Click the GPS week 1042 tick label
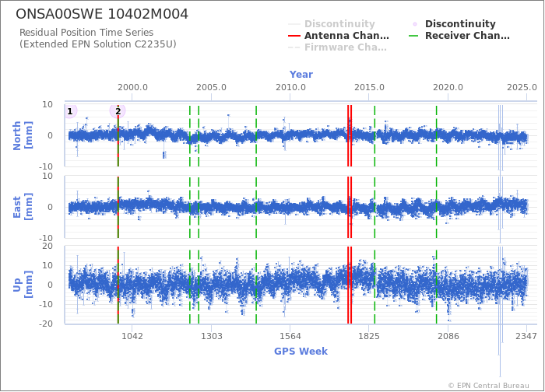Image resolution: width=545 pixels, height=392 pixels. click(x=132, y=336)
